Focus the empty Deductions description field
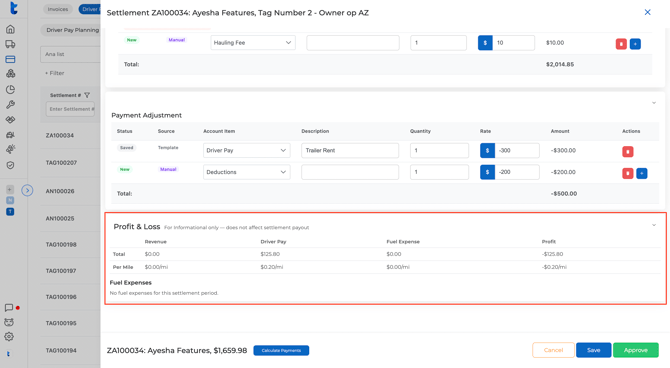This screenshot has width=670, height=368. coord(350,172)
